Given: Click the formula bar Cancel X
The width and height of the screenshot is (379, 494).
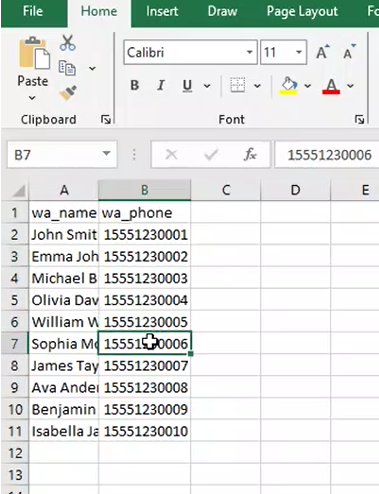Looking at the screenshot, I should (x=171, y=155).
